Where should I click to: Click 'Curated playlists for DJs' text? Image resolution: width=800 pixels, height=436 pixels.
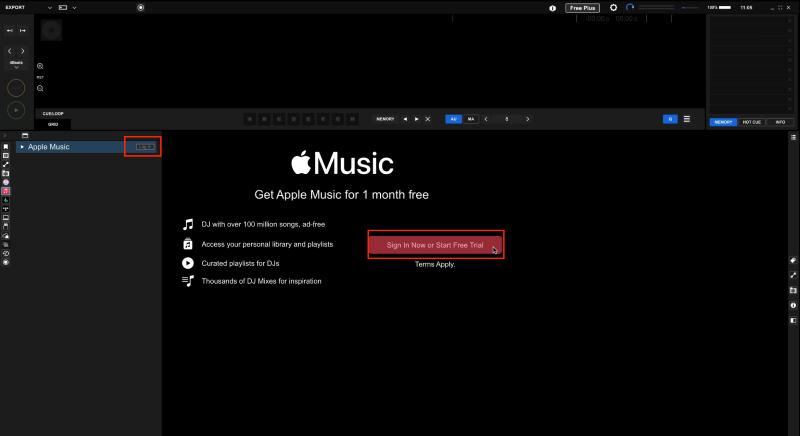click(240, 263)
